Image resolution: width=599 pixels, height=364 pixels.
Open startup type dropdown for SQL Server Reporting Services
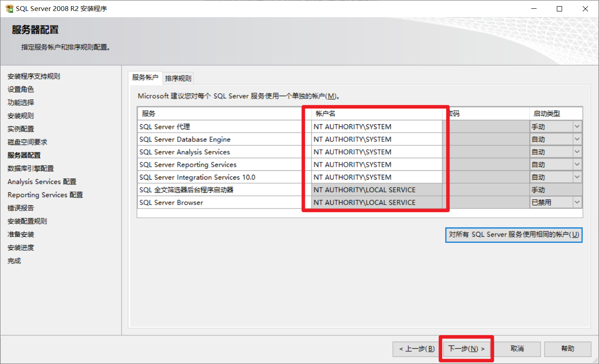click(x=577, y=165)
